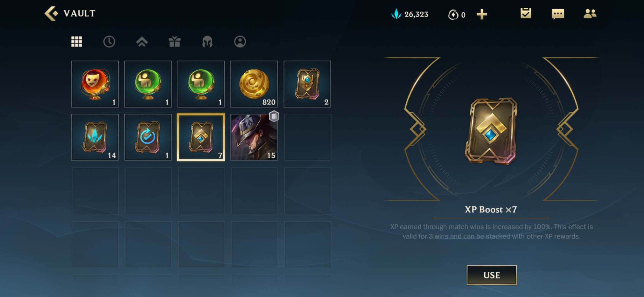This screenshot has width=644, height=297.
Task: Show the gift box items filter
Action: point(174,42)
